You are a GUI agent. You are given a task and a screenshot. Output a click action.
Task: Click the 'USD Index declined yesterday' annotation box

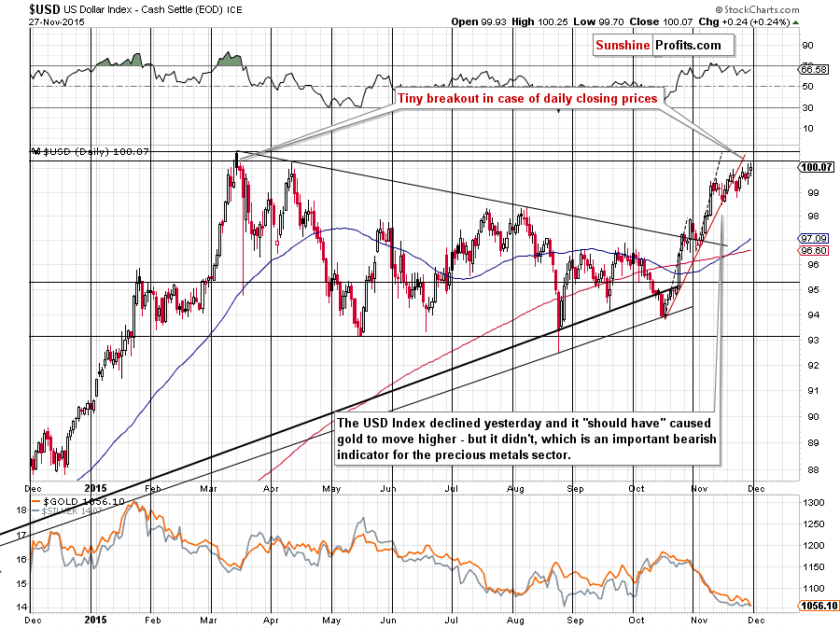click(526, 439)
